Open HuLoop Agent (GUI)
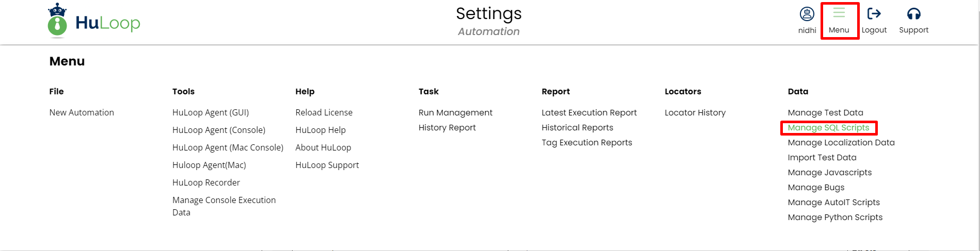Screen dimensions: 980x251 [x=211, y=112]
